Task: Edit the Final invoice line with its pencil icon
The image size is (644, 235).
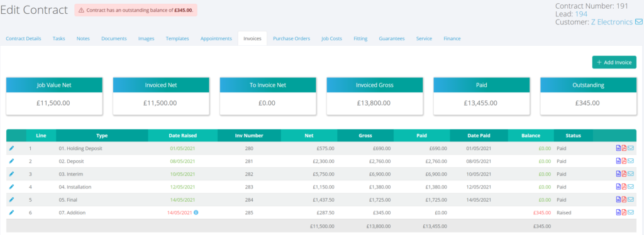Action: pyautogui.click(x=11, y=199)
